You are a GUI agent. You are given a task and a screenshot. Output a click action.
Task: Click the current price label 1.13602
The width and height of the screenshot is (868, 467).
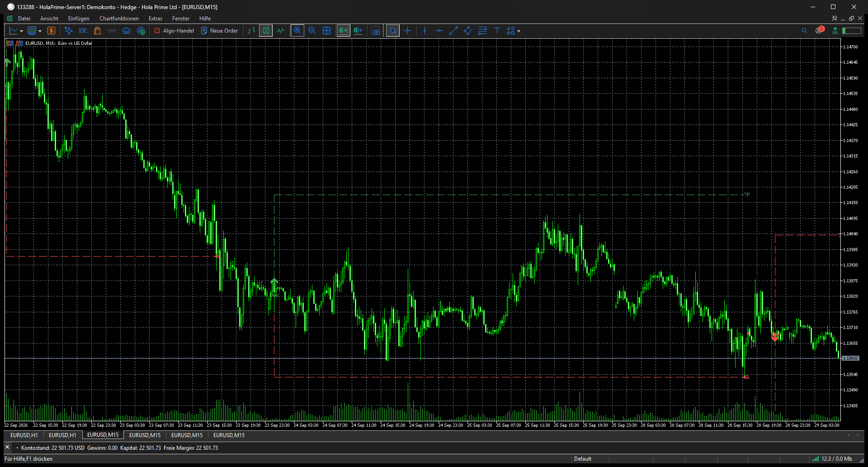(x=850, y=358)
